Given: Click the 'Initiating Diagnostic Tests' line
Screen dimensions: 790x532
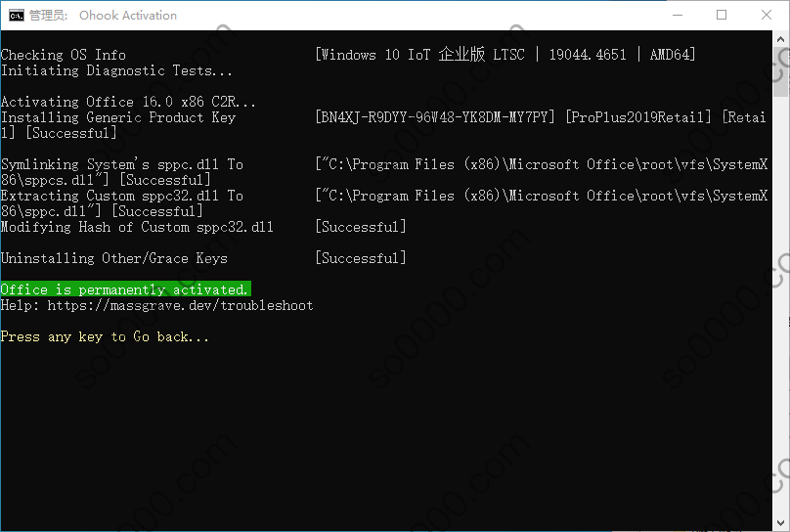Looking at the screenshot, I should coord(116,70).
